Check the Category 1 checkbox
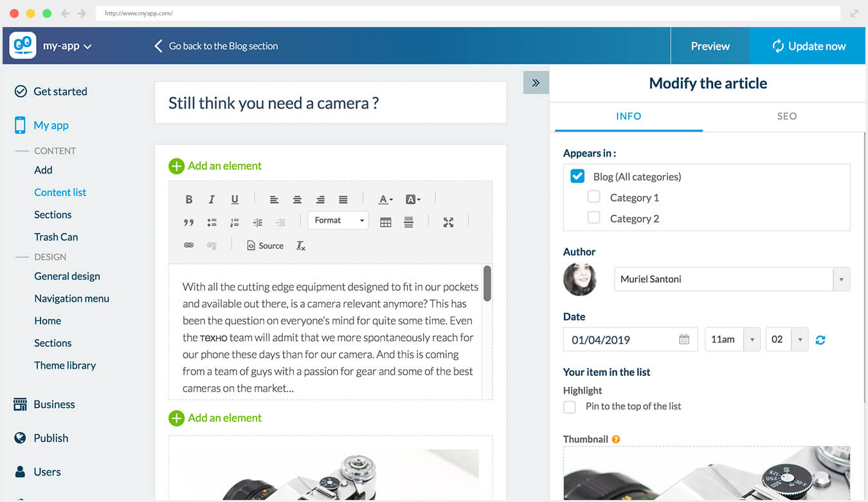868x502 pixels. [x=594, y=197]
